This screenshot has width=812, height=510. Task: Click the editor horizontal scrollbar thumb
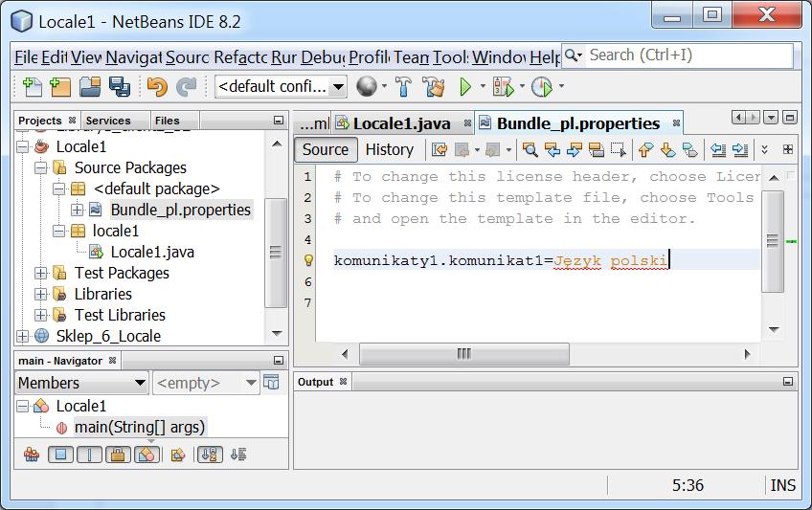pos(464,354)
